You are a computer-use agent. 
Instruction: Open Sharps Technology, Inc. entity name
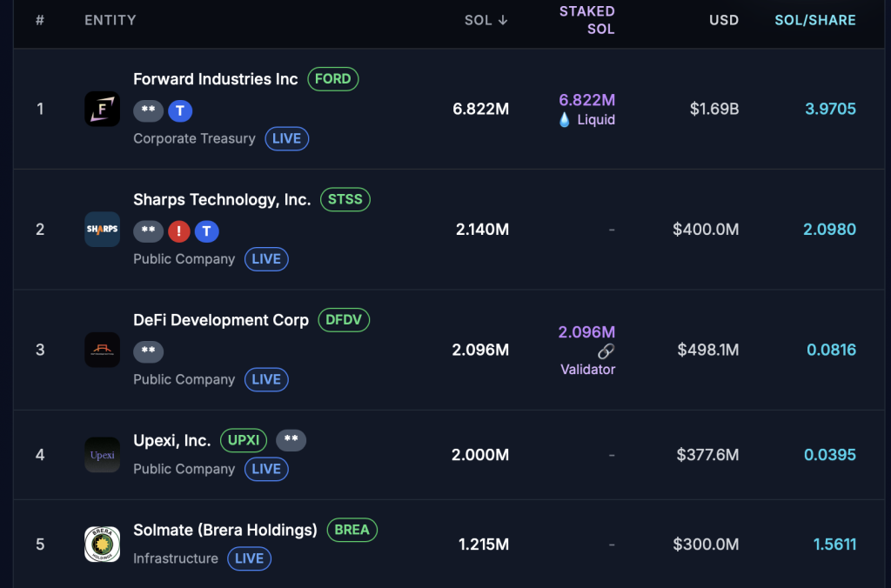222,199
